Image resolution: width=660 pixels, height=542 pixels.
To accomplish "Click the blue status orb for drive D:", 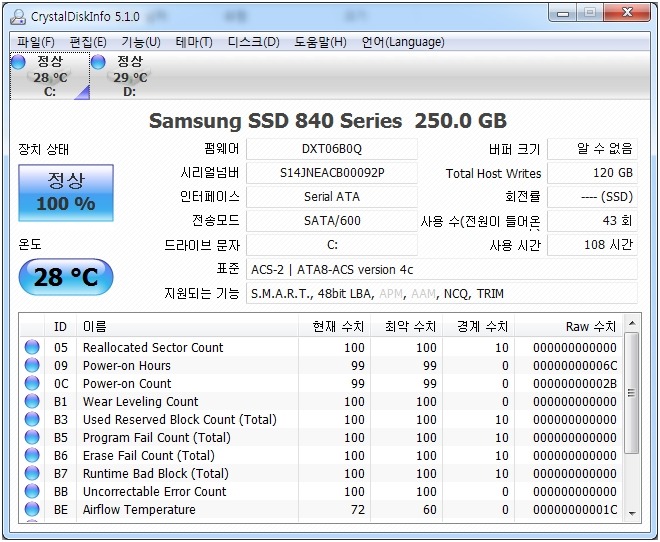I will coord(98,62).
